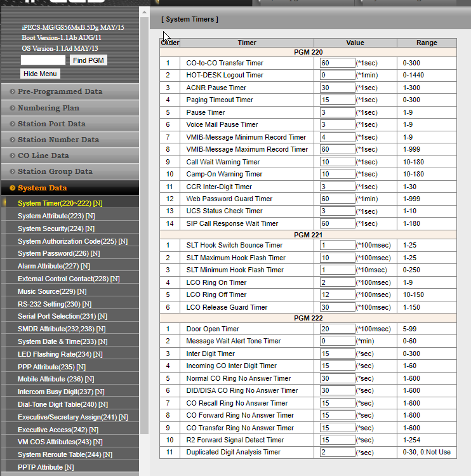The width and height of the screenshot is (471, 476).
Task: Expand the Pre-Programmed Data section
Action: [60, 91]
